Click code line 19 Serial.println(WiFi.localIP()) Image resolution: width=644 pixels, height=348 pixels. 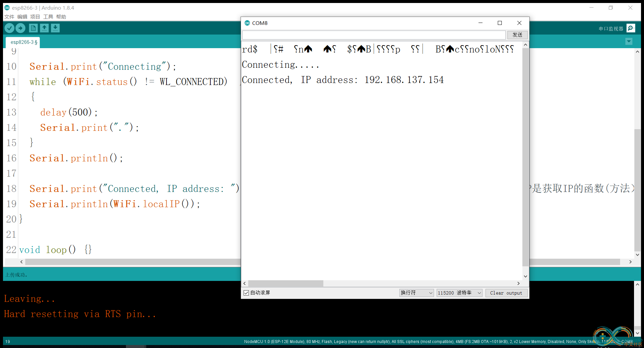tap(115, 204)
